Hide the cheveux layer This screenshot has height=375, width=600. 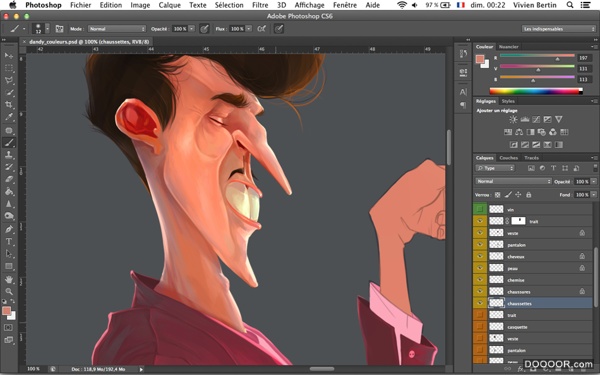coord(480,256)
